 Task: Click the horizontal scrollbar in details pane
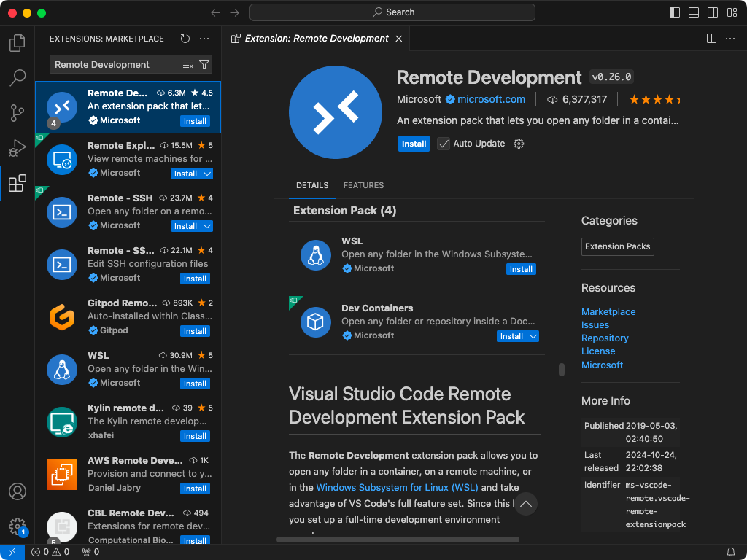[398, 540]
